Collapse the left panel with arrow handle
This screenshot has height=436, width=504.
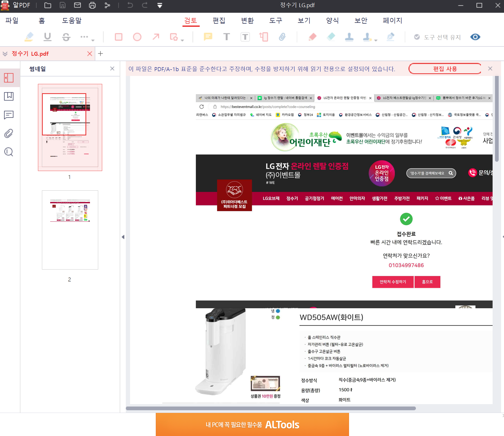123,237
